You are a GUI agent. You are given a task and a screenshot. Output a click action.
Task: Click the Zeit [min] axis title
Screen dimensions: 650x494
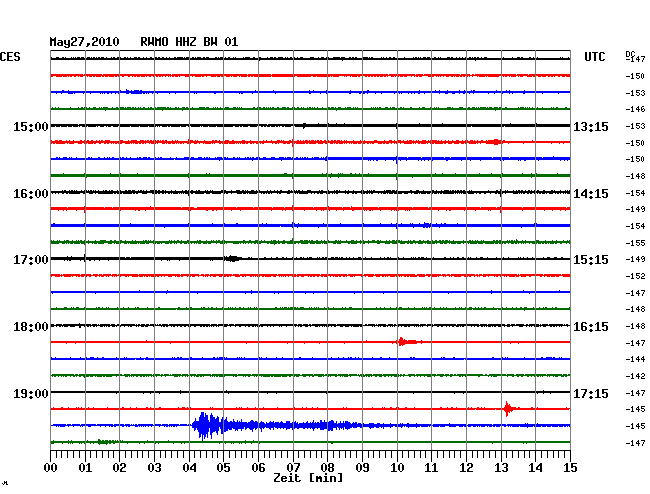[x=308, y=478]
